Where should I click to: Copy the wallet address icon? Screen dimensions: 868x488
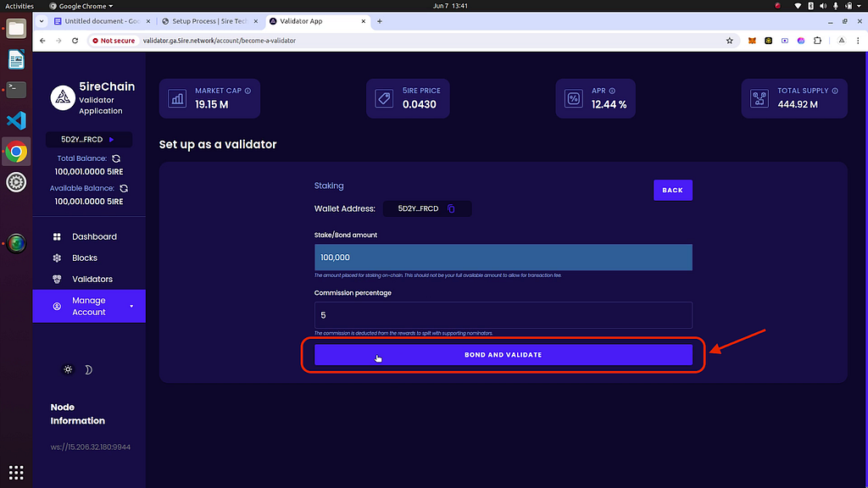pos(451,208)
